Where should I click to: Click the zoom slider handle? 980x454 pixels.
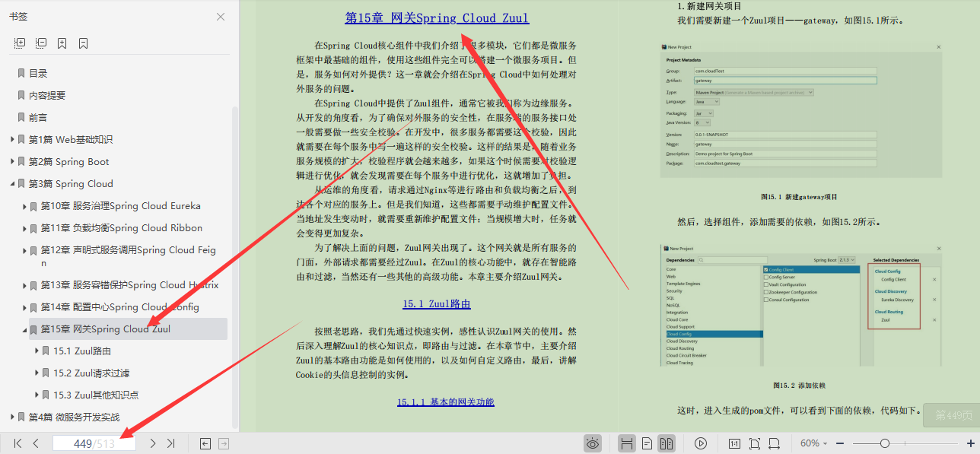click(884, 443)
